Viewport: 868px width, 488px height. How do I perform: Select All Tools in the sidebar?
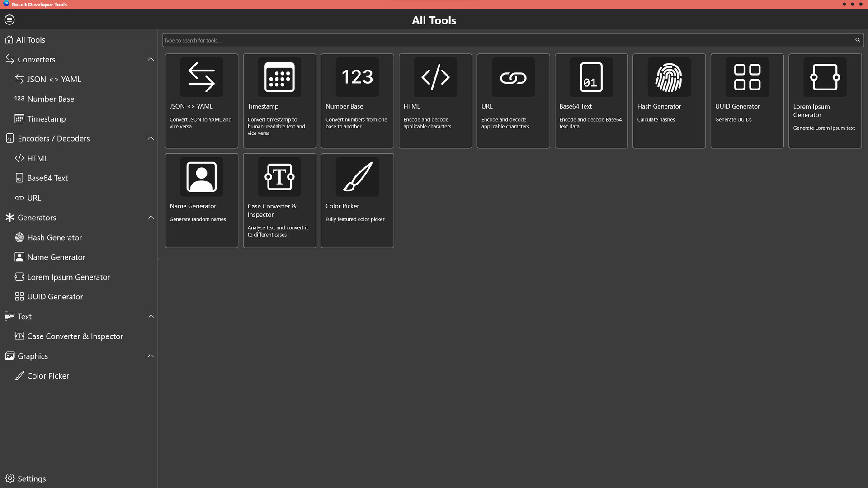(31, 40)
